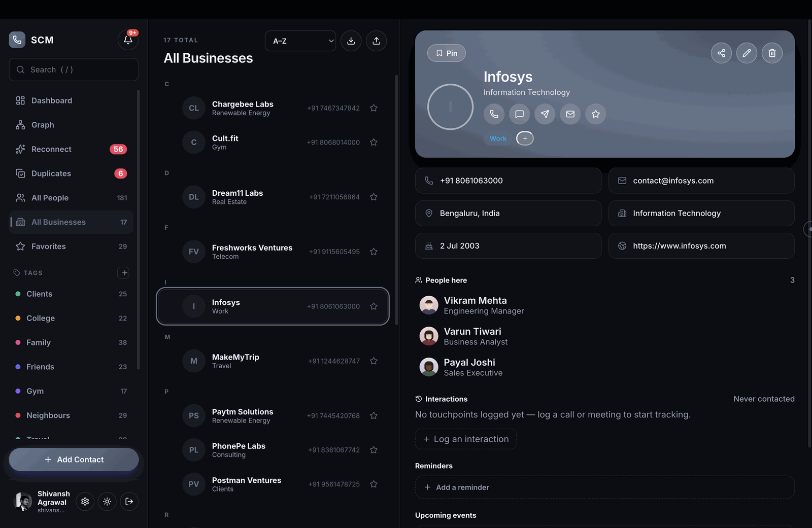The height and width of the screenshot is (528, 812).
Task: Open Varun Tiwari's profile
Action: click(x=605, y=336)
